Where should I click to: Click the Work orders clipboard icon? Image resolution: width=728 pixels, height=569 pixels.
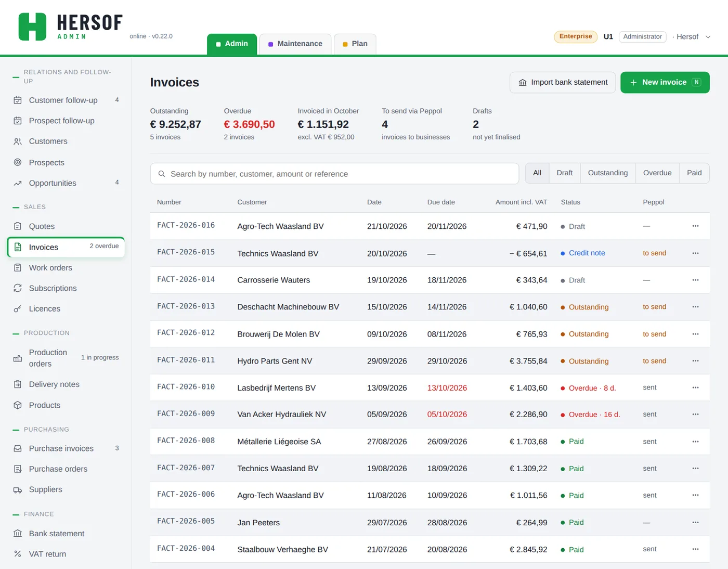click(18, 268)
